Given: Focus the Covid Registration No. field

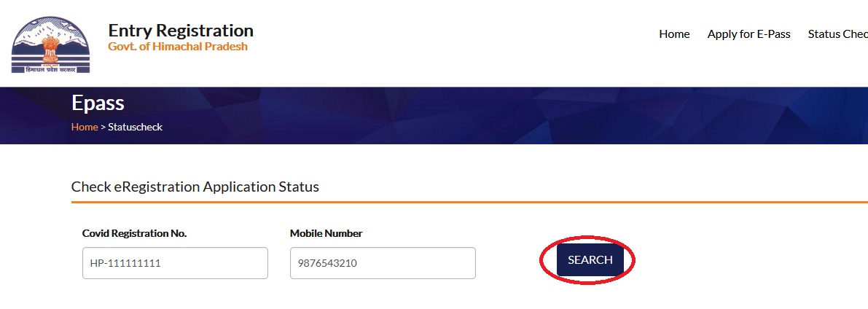Looking at the screenshot, I should (x=175, y=263).
